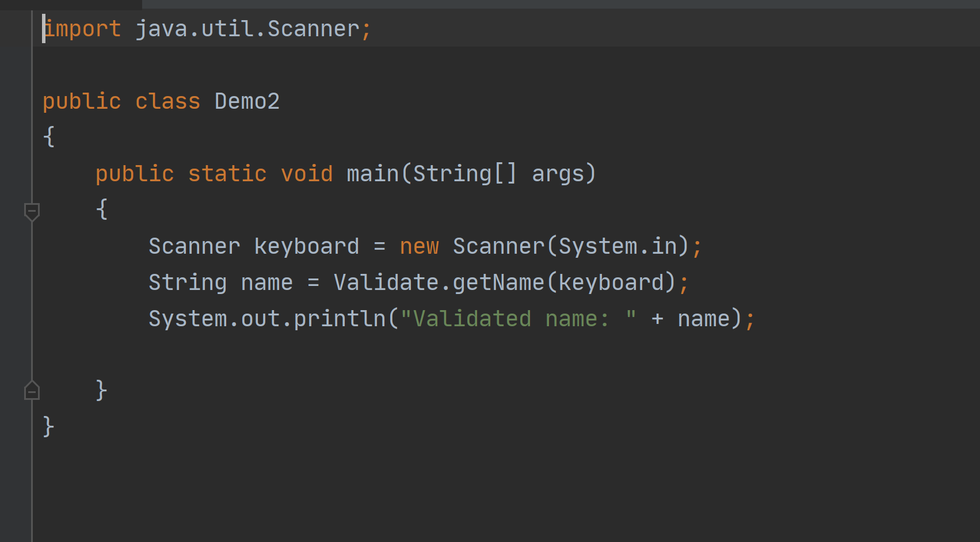Click the fold end marker at main's closing brace
The height and width of the screenshot is (542, 980).
[32, 391]
